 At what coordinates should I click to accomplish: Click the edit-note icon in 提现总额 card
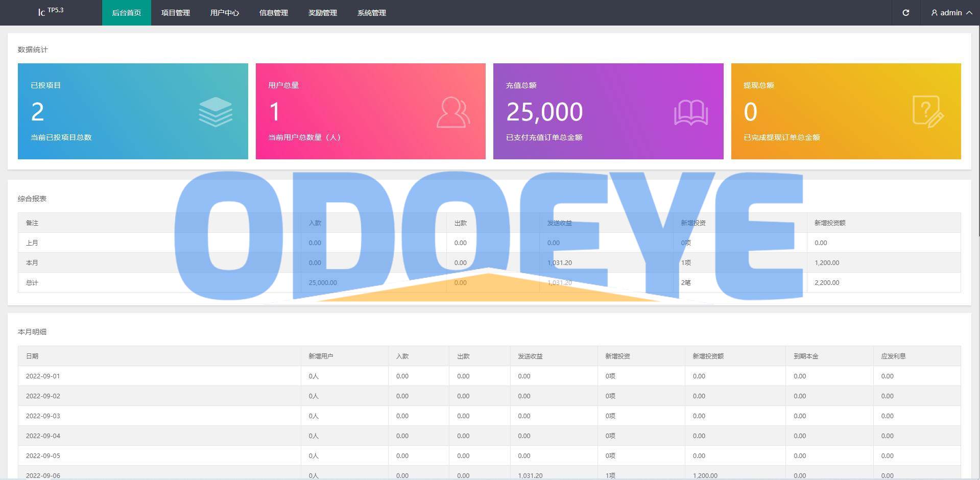[x=928, y=111]
